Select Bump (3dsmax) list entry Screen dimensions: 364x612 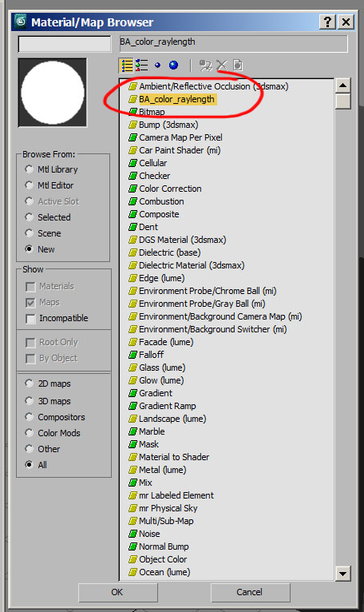coord(168,125)
